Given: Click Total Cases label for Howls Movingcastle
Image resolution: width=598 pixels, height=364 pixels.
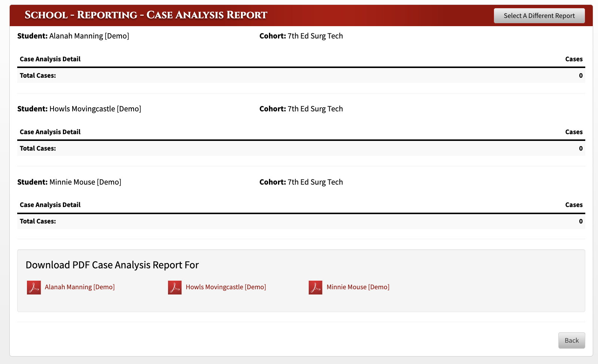Looking at the screenshot, I should pos(38,148).
